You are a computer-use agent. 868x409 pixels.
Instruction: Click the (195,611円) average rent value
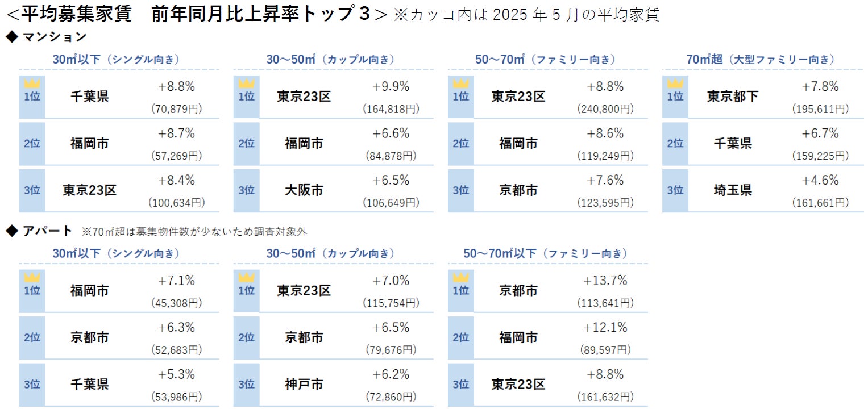(820, 109)
